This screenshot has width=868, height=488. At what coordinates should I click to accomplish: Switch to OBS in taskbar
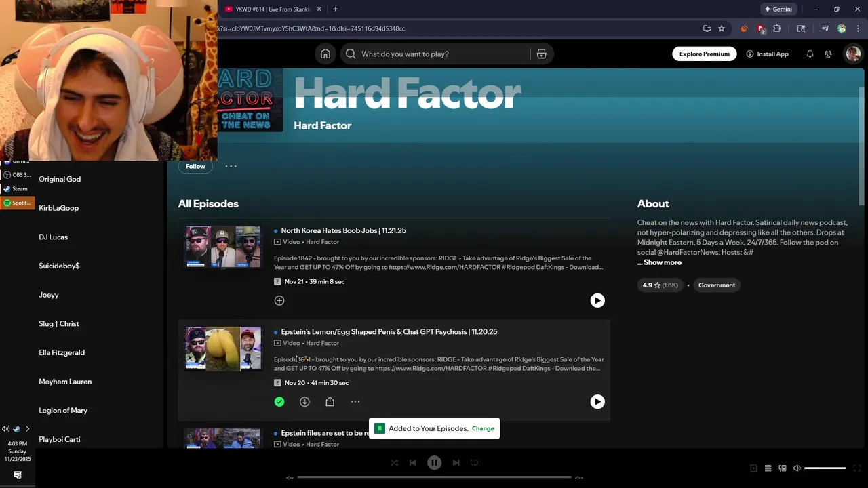tap(16, 174)
